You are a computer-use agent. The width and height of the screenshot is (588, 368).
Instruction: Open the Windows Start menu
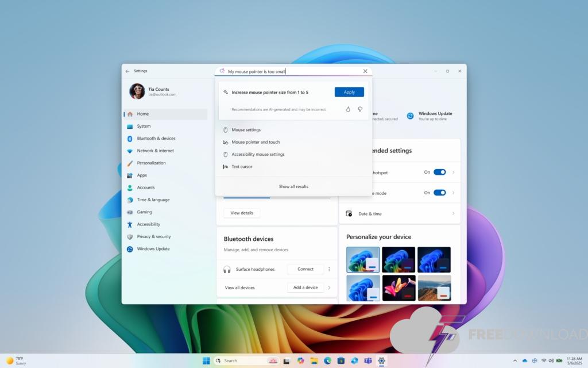pos(206,361)
